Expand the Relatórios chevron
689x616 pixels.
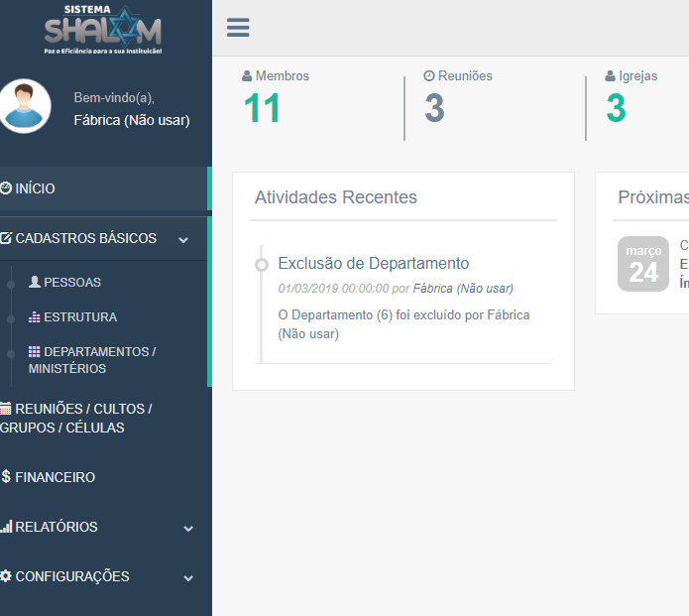point(188,528)
